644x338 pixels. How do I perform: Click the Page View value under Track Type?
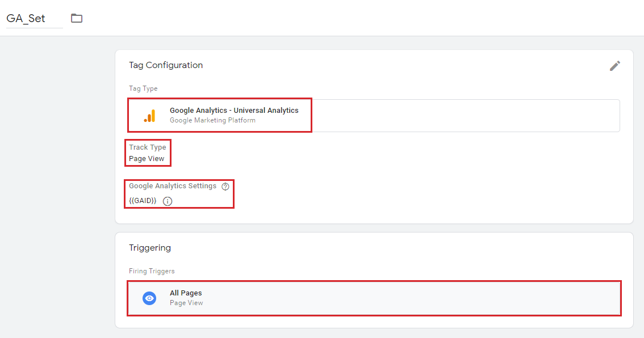147,159
